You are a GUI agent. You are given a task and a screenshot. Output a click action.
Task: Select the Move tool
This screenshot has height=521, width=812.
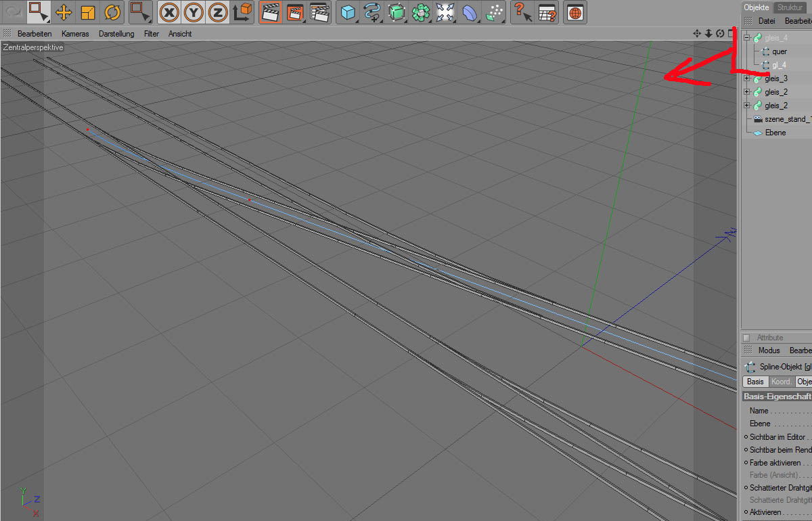tap(64, 12)
